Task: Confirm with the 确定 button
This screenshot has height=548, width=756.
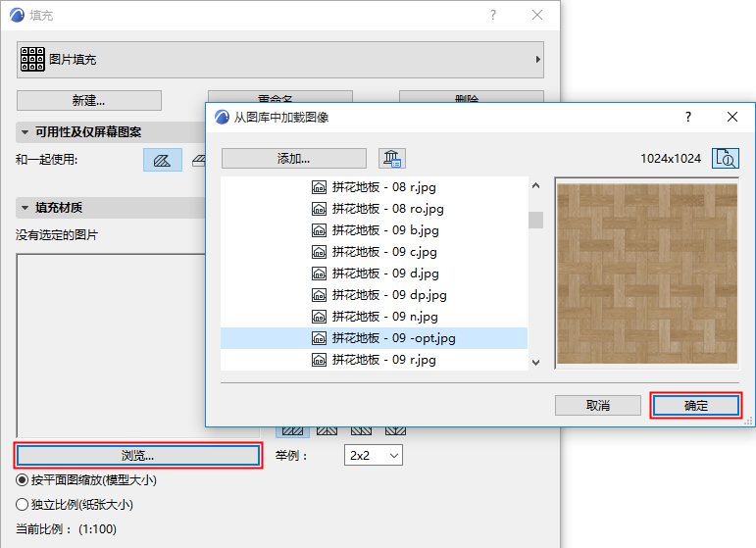Action: [x=696, y=405]
